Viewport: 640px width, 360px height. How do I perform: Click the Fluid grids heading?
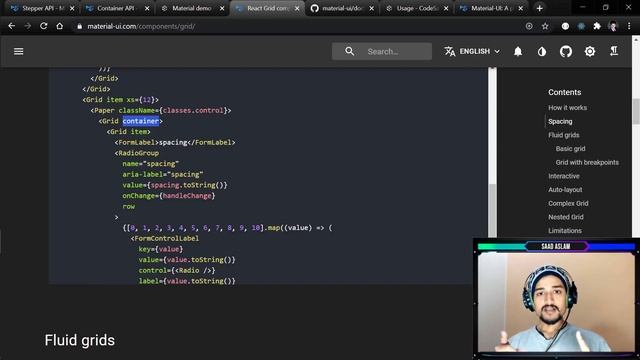(x=80, y=340)
